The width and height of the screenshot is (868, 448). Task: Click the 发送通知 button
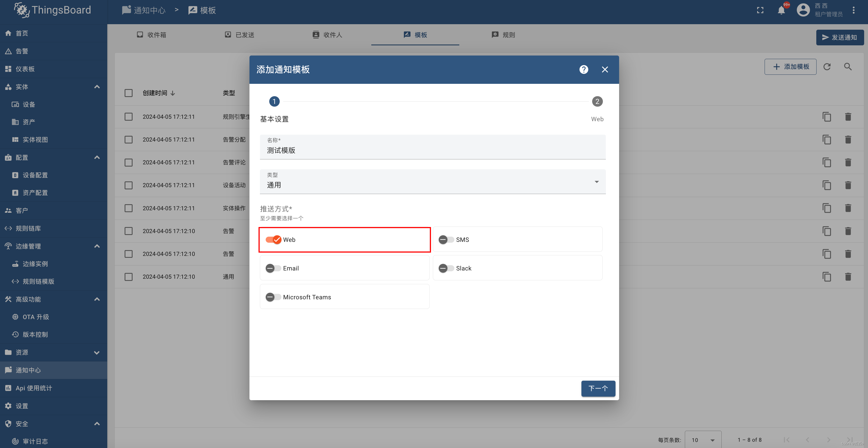click(839, 37)
